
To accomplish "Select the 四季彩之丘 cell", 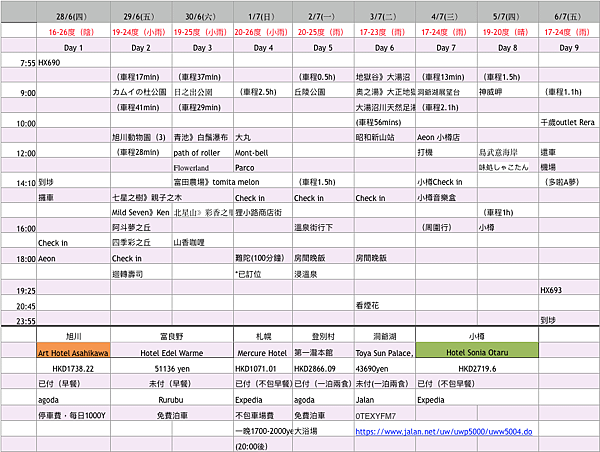I will coord(141,242).
